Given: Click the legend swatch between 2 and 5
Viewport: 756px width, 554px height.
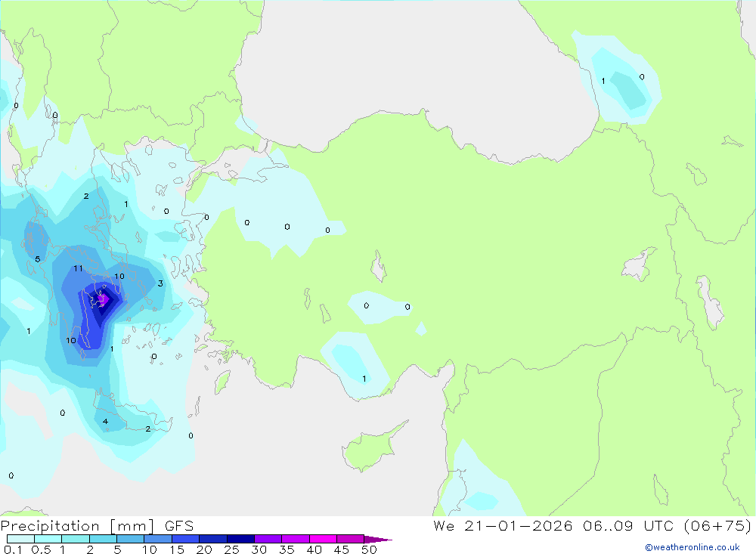Looking at the screenshot, I should tap(103, 539).
